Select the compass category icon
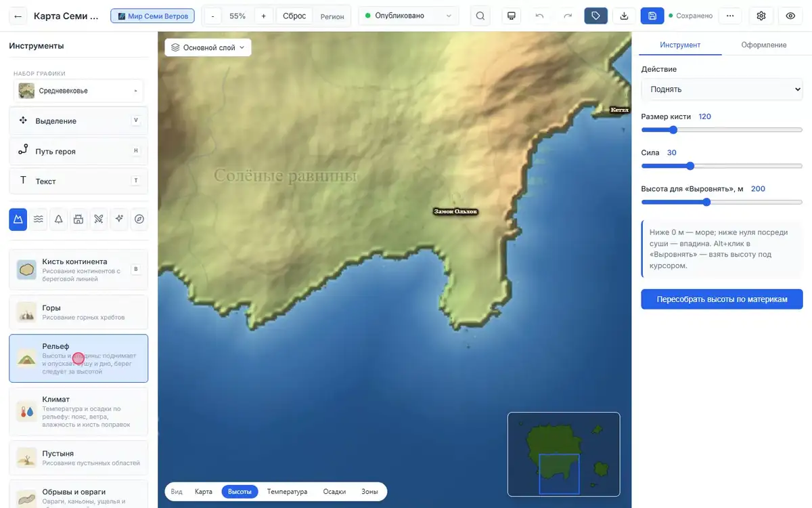 point(139,219)
